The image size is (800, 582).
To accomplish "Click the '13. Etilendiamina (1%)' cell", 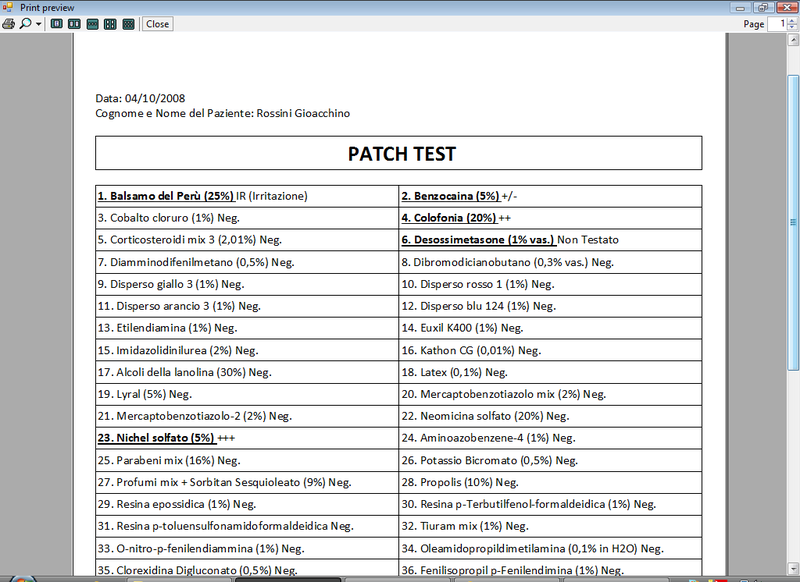I will [x=247, y=328].
